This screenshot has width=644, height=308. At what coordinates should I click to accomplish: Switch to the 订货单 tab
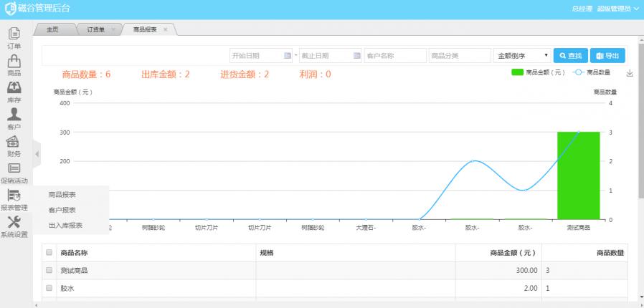(96, 29)
